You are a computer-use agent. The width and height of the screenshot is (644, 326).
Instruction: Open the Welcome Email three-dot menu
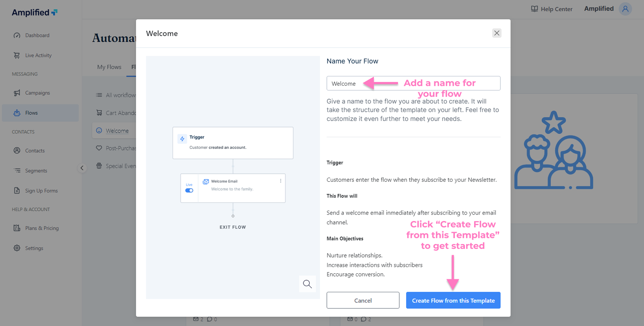click(x=281, y=181)
